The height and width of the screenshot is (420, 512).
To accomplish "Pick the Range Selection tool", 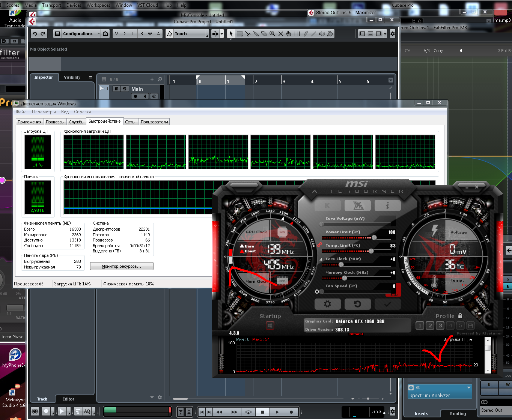I will (x=239, y=34).
